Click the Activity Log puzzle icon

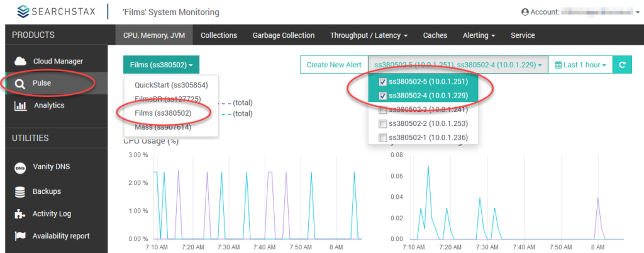[x=20, y=214]
